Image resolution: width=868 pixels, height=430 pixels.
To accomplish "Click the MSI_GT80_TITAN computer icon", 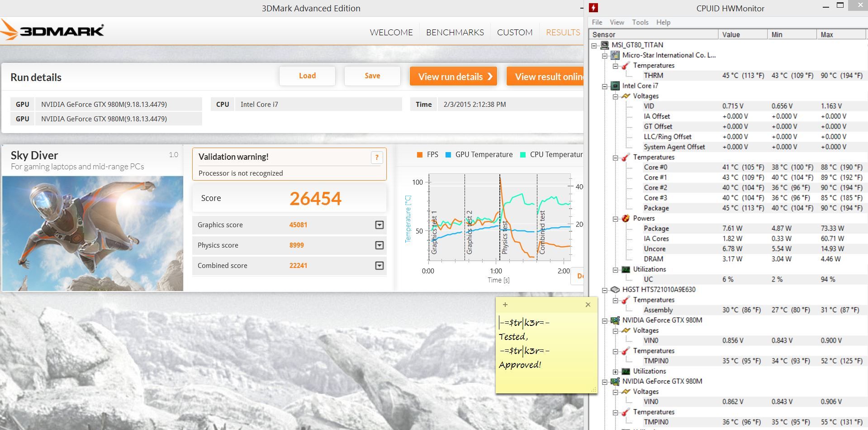I will (x=605, y=45).
